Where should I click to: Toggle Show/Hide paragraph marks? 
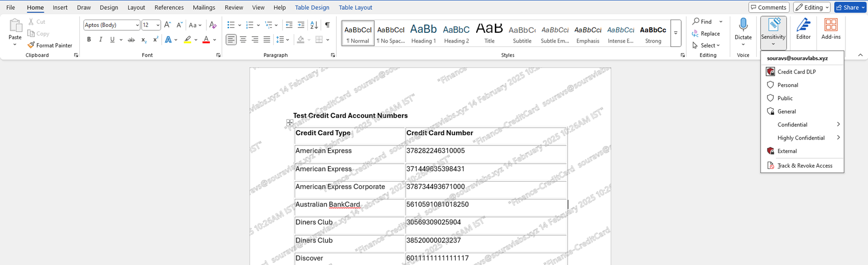327,25
